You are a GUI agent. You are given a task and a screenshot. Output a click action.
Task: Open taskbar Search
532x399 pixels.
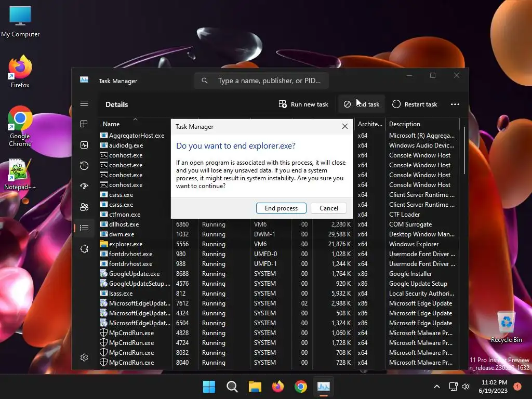pyautogui.click(x=232, y=387)
